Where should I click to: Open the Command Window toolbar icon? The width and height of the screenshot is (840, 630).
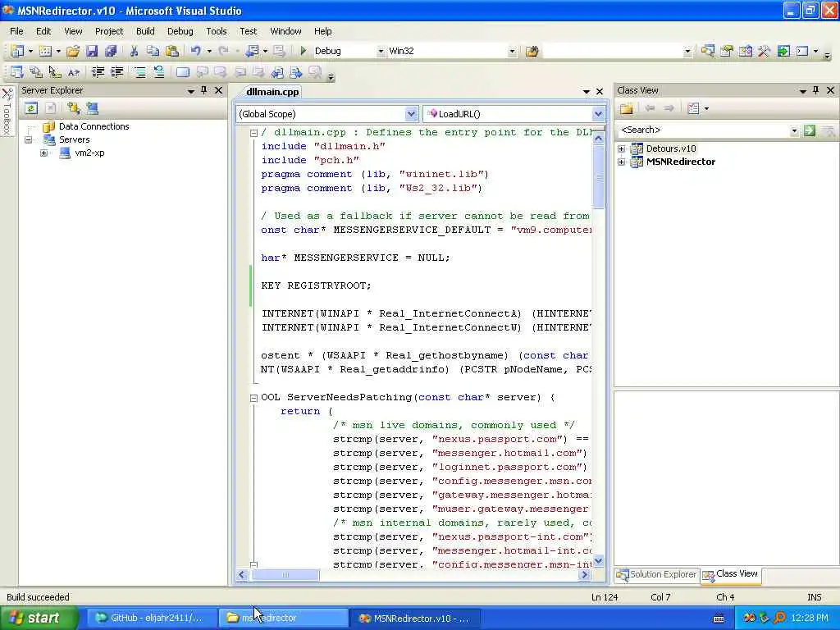pyautogui.click(x=802, y=52)
